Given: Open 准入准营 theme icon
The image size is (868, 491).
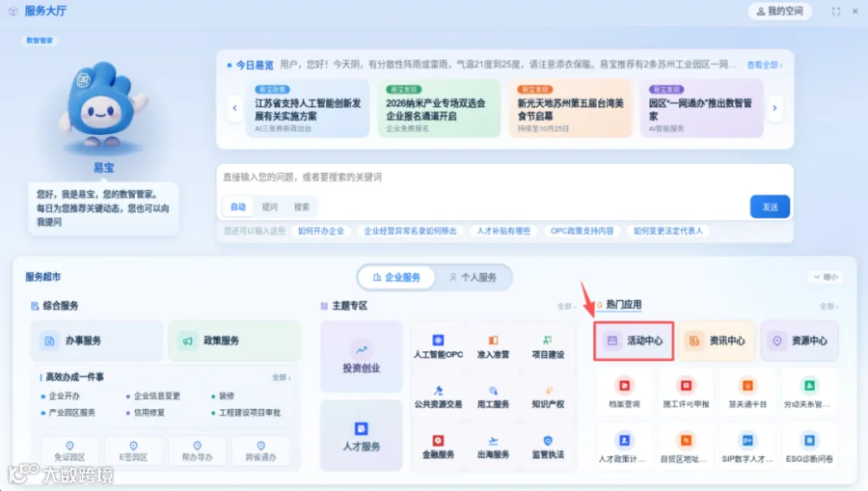Looking at the screenshot, I should click(x=493, y=341).
